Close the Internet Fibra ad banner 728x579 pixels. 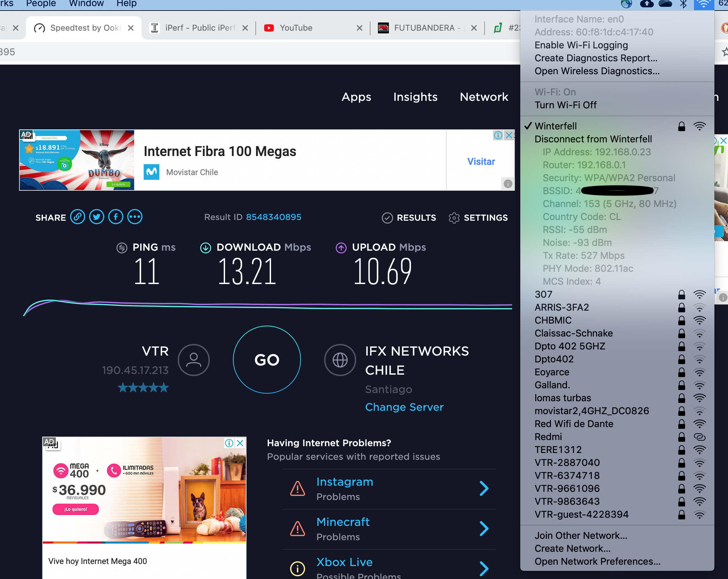509,135
